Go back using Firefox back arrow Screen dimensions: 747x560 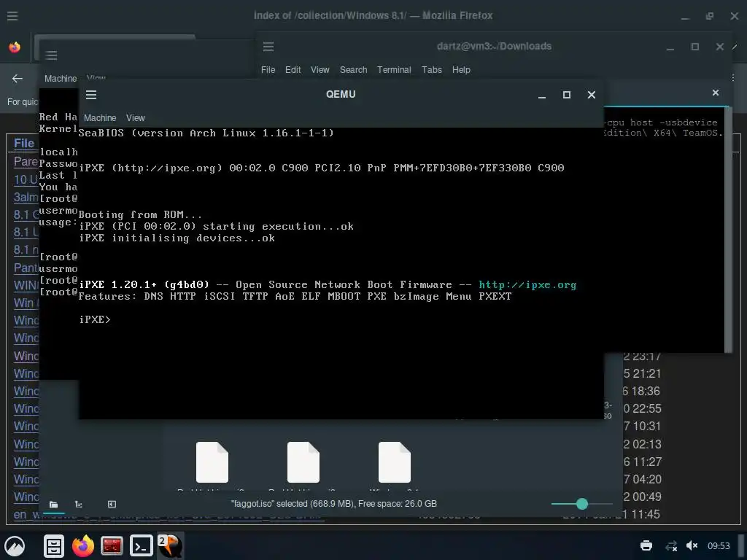coord(18,78)
